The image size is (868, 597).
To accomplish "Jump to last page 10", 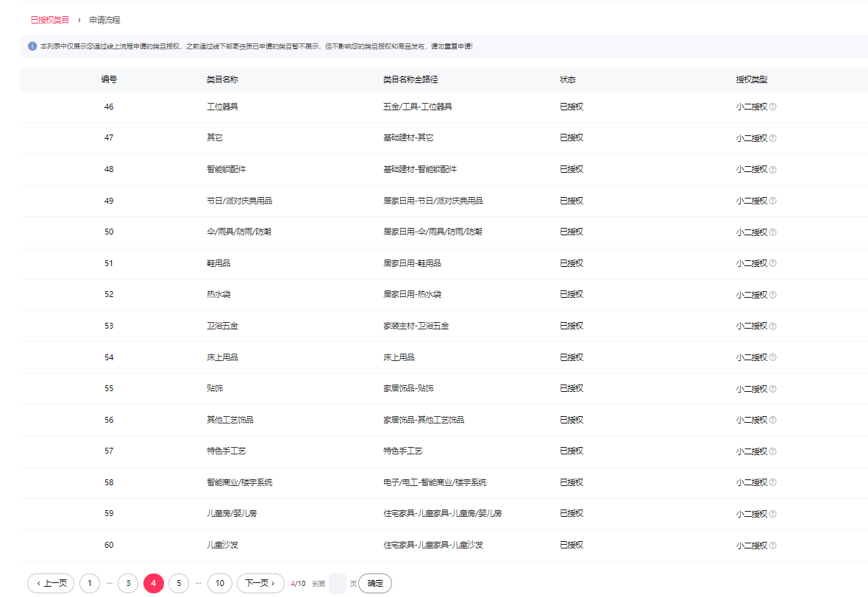I will tap(220, 583).
